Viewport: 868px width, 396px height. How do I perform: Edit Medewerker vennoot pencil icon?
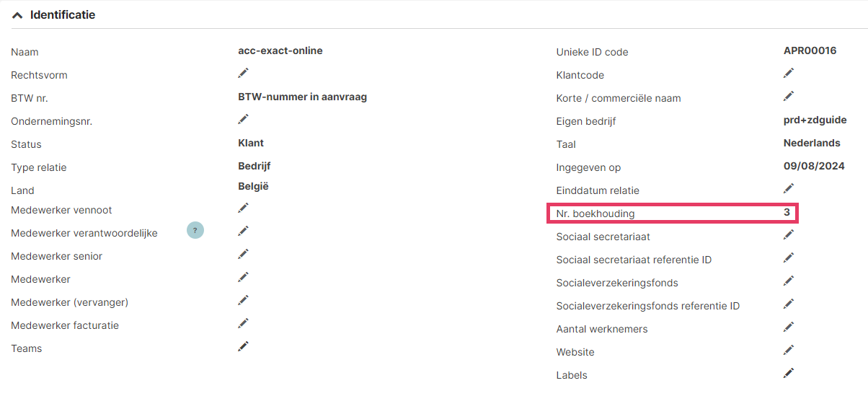pyautogui.click(x=244, y=208)
